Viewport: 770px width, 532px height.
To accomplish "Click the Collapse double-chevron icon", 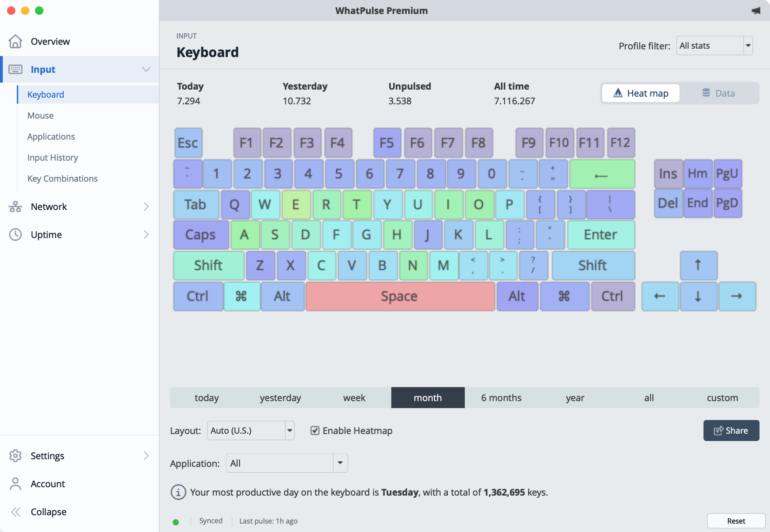I will 15,512.
